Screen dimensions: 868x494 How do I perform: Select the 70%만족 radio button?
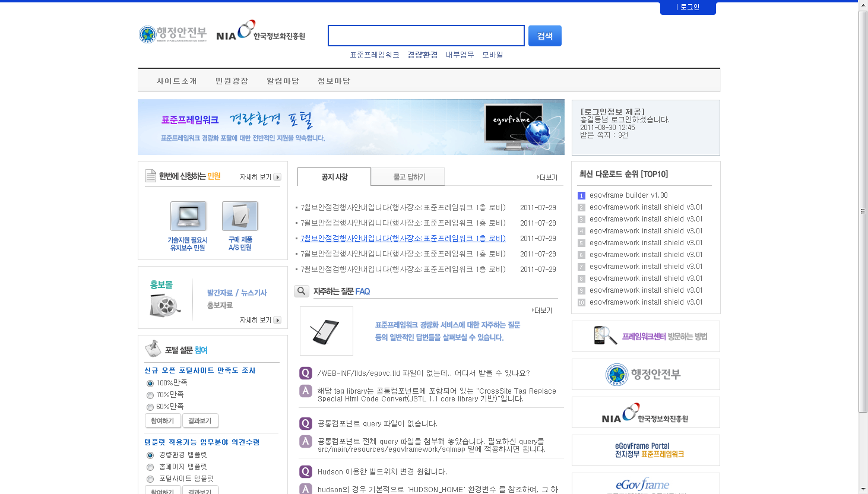(150, 395)
